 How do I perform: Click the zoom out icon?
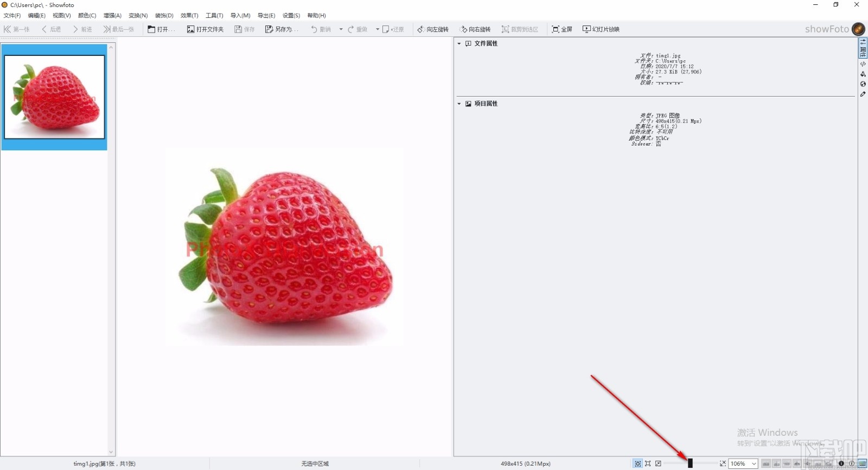pos(658,463)
